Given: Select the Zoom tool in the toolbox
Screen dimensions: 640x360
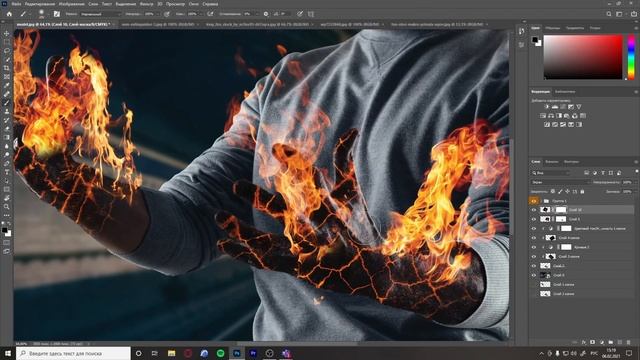Looking at the screenshot, I should point(7,207).
